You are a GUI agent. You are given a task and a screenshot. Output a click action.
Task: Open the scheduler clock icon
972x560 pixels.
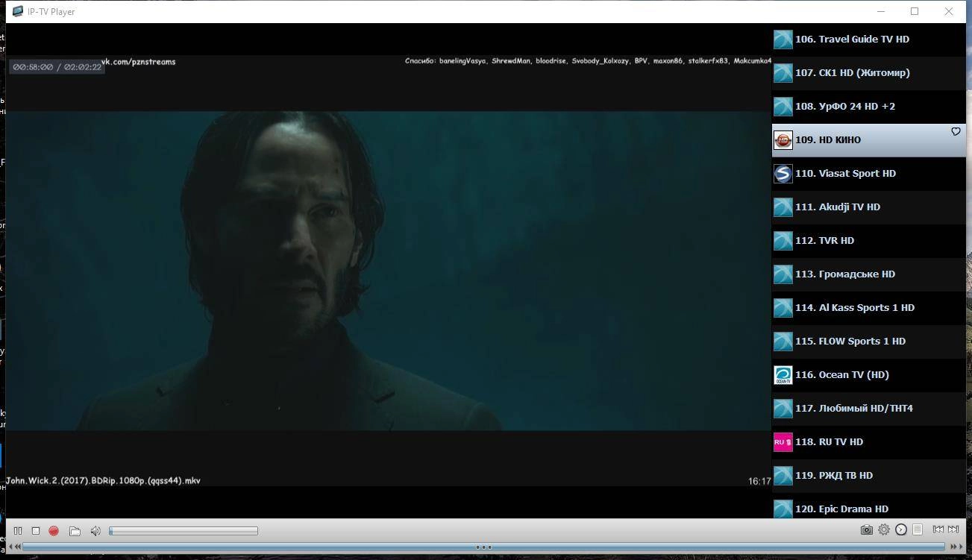(x=901, y=529)
